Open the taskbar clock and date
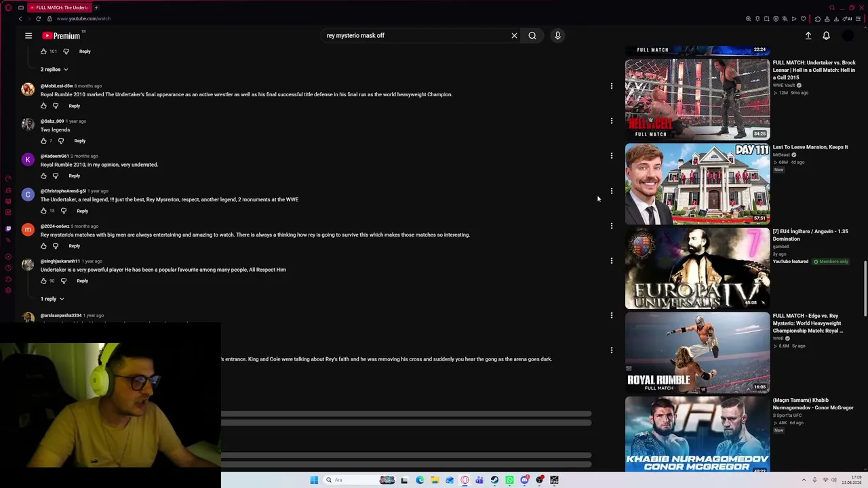Viewport: 868px width, 488px height. pyautogui.click(x=852, y=480)
